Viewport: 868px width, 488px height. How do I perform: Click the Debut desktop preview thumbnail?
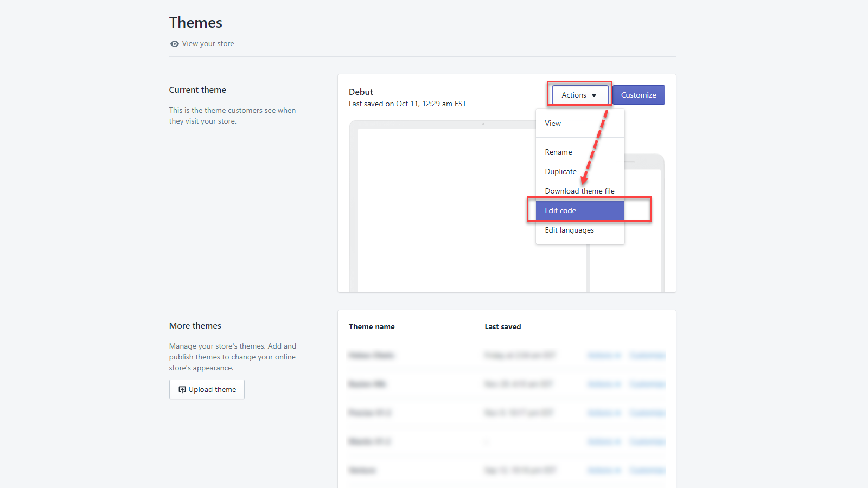pos(461,206)
